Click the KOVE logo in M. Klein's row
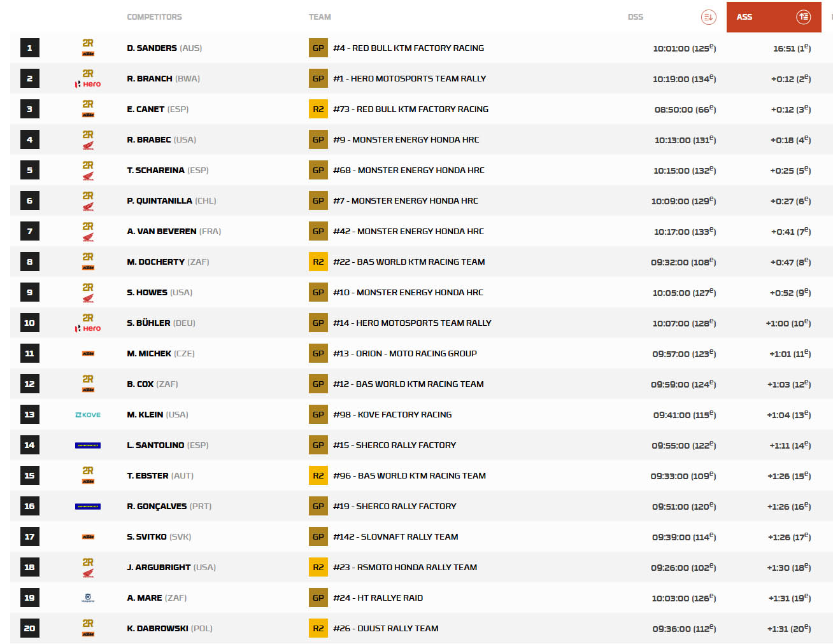 click(88, 415)
